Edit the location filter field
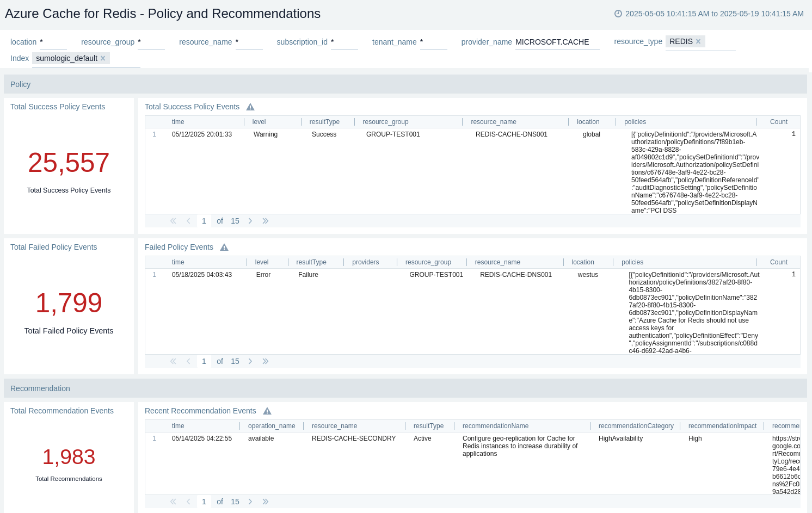The width and height of the screenshot is (812, 513). tap(53, 42)
